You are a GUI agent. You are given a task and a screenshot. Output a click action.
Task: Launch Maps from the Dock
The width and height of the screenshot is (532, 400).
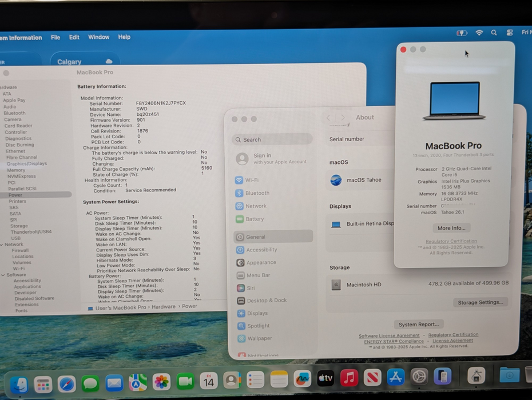[138, 382]
